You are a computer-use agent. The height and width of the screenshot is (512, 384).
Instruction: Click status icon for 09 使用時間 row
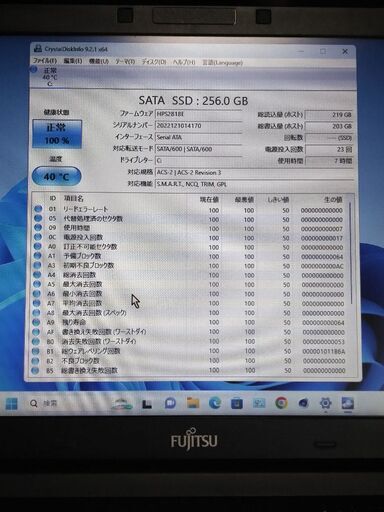(38, 228)
